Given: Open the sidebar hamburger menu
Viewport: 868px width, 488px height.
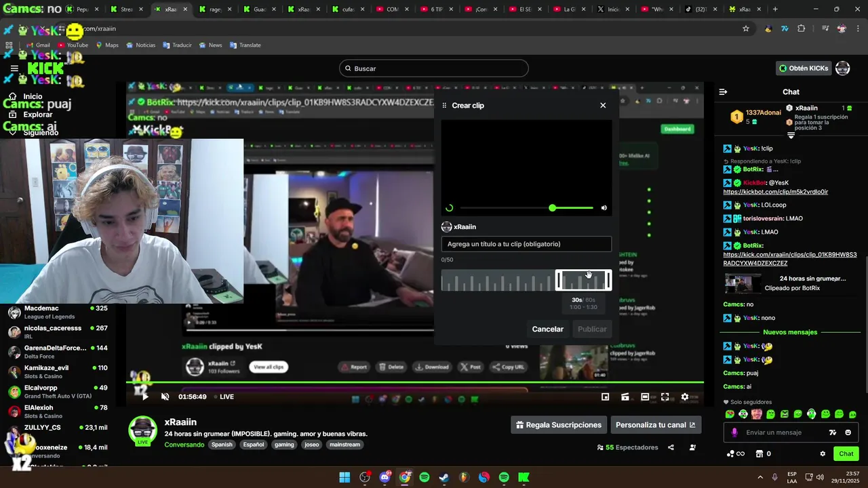Looking at the screenshot, I should [14, 68].
